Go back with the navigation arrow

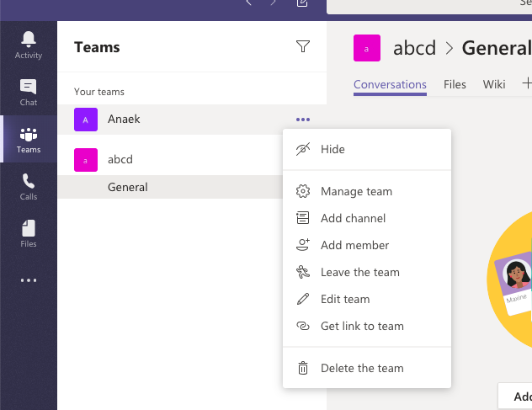coord(248,3)
